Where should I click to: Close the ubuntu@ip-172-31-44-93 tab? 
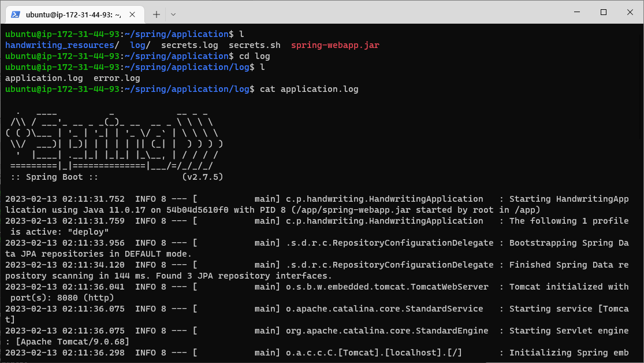point(132,14)
